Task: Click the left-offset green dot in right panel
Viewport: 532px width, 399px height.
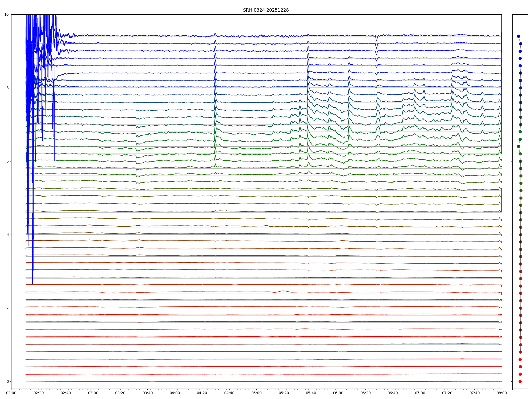Action: click(518, 147)
